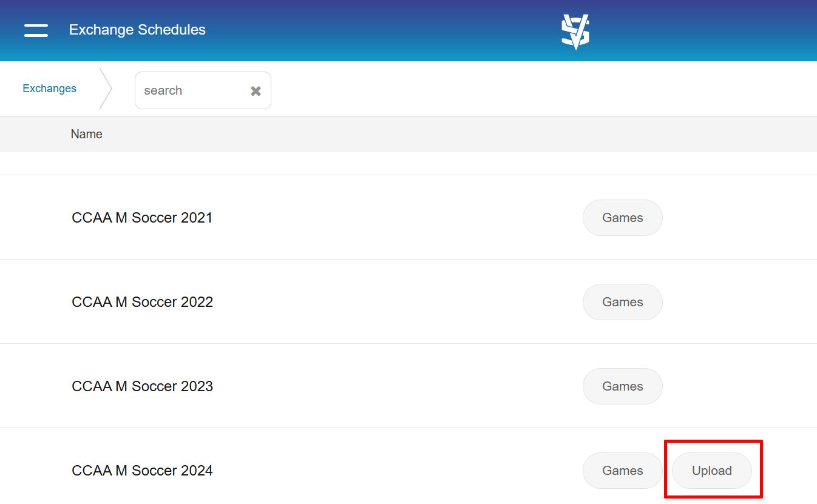This screenshot has width=817, height=504.
Task: Select the CCAA M Soccer 2021 name
Action: click(142, 218)
